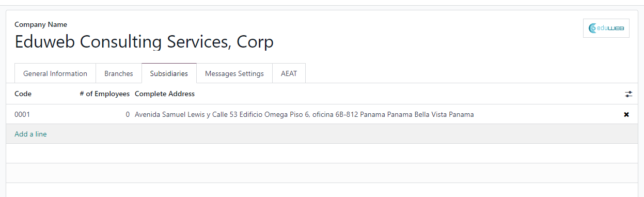
Task: Click Add a line link
Action: click(30, 134)
